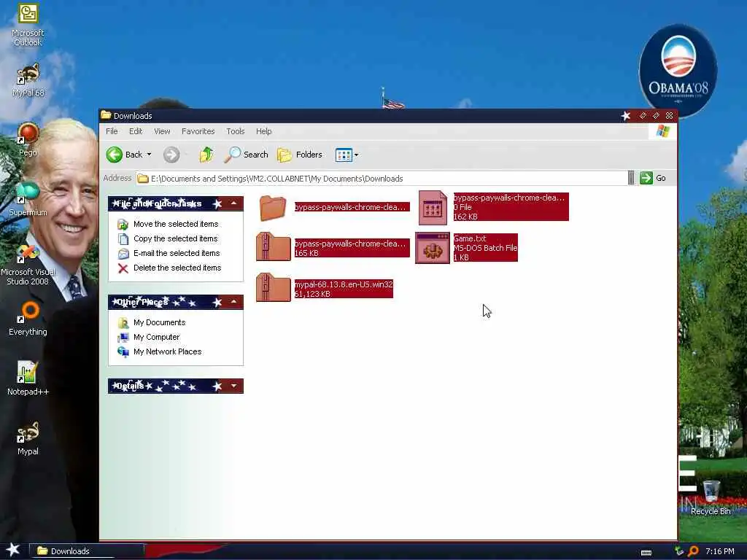Click Copy the selected items
The width and height of the screenshot is (747, 560).
(x=175, y=238)
